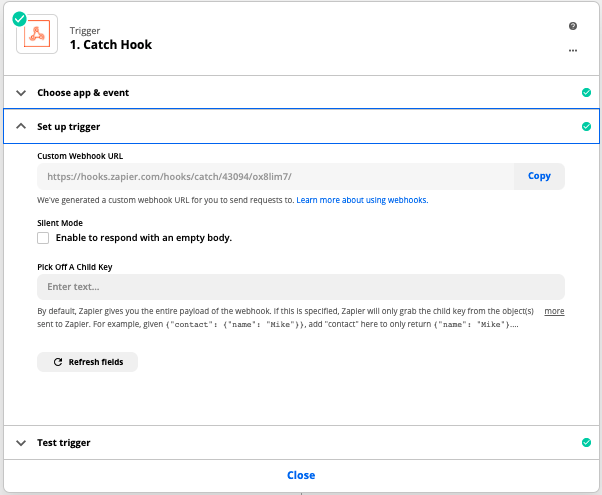602x495 pixels.
Task: Click the Custom Webhook URL label
Action: [x=80, y=156]
